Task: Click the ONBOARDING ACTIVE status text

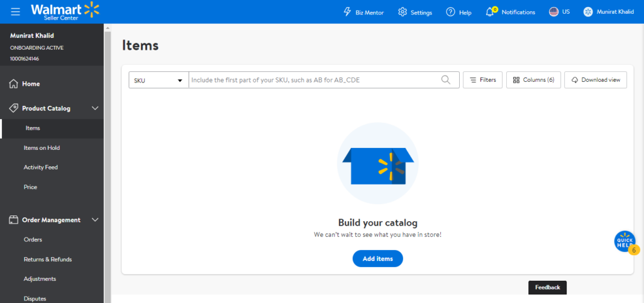Action: click(37, 48)
